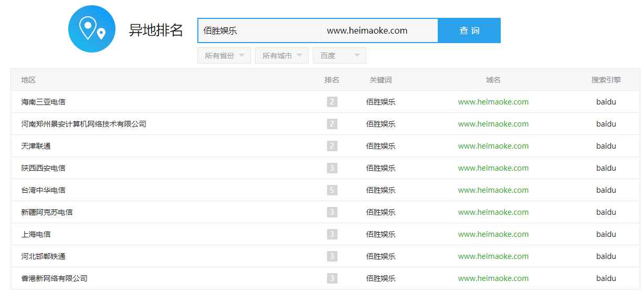
Task: Click the 关键词 column header
Action: (381, 80)
